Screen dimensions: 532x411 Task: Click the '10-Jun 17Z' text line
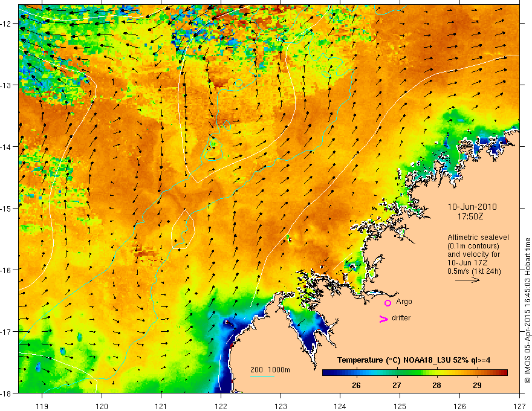pyautogui.click(x=468, y=263)
